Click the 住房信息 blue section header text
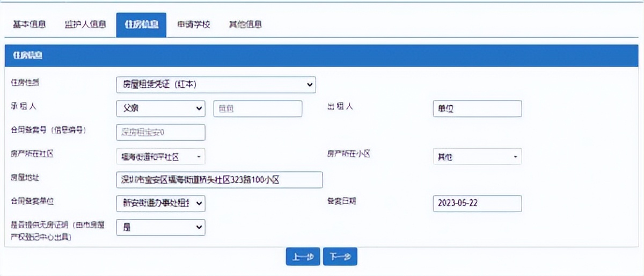Image resolution: width=644 pixels, height=276 pixels. [x=28, y=55]
